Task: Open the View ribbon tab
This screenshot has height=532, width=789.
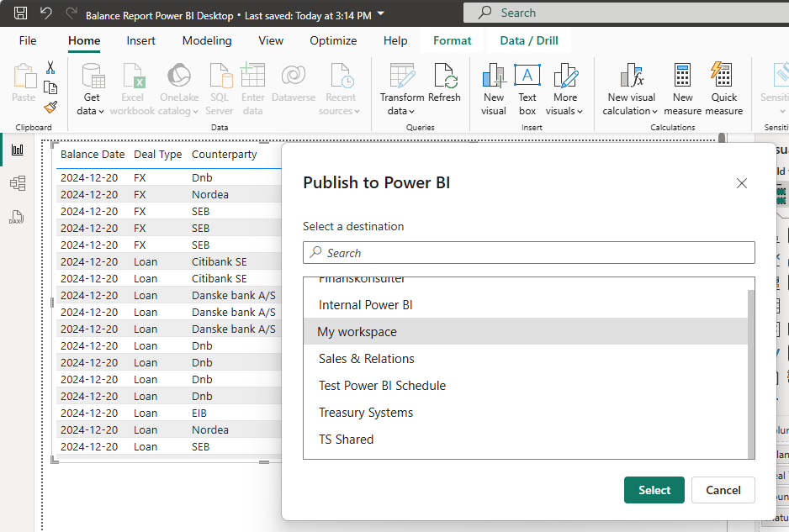Action: [271, 40]
